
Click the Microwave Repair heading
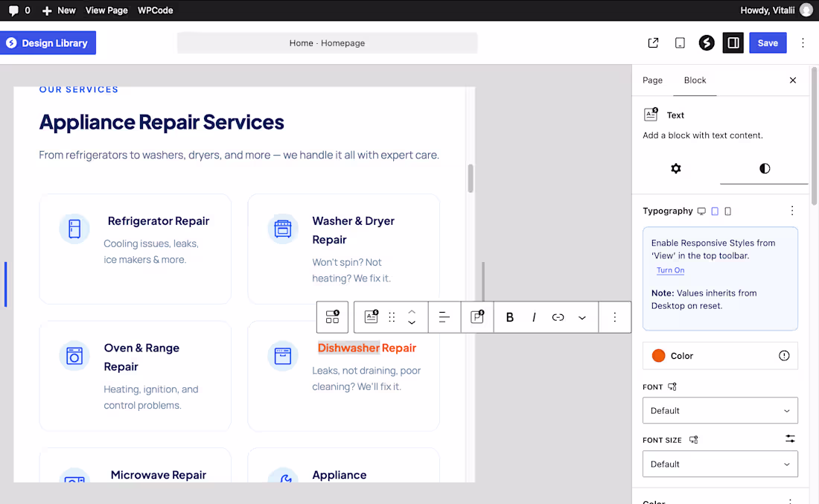[159, 475]
